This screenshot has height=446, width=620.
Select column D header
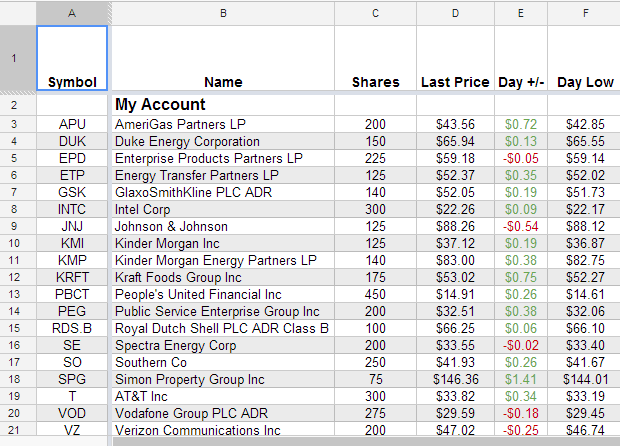tap(455, 13)
